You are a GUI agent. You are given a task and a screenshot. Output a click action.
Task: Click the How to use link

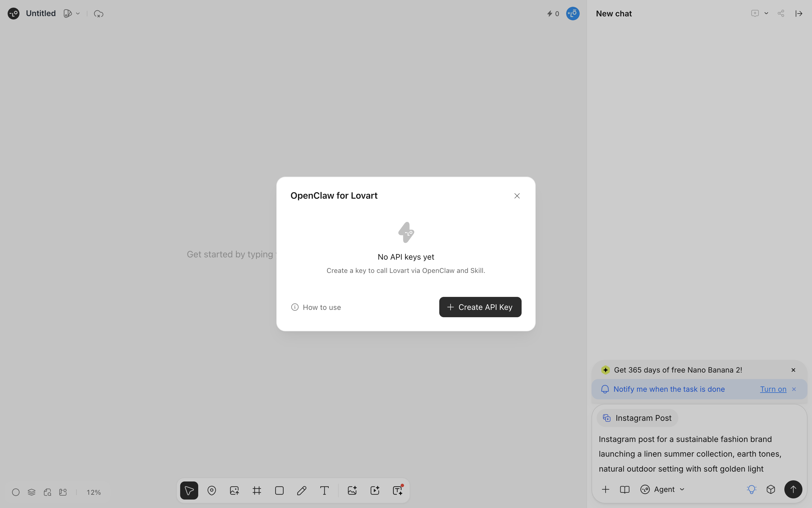click(x=316, y=307)
